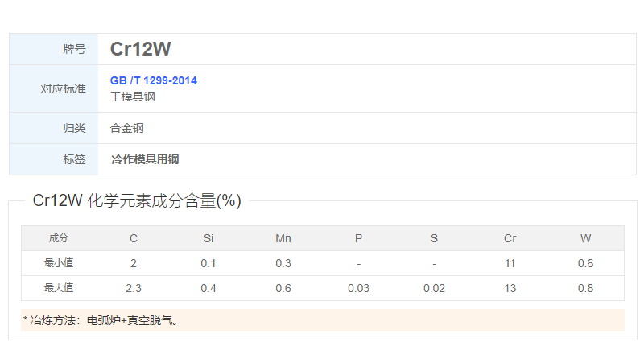644x354 pixels.
Task: Click the W column header
Action: click(585, 238)
